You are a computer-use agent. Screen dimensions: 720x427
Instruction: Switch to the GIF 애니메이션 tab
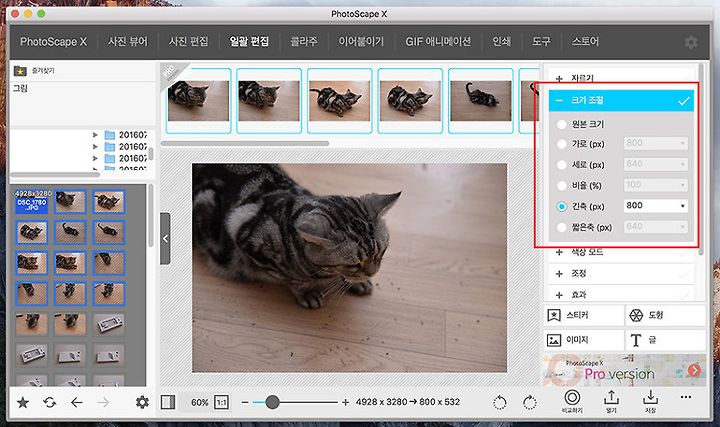pos(438,42)
